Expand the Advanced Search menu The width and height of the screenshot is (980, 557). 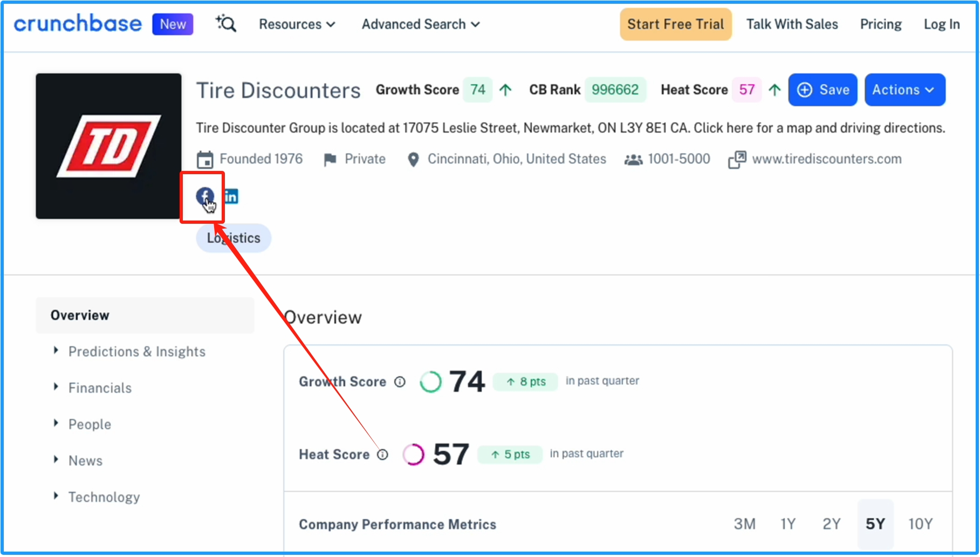point(421,24)
